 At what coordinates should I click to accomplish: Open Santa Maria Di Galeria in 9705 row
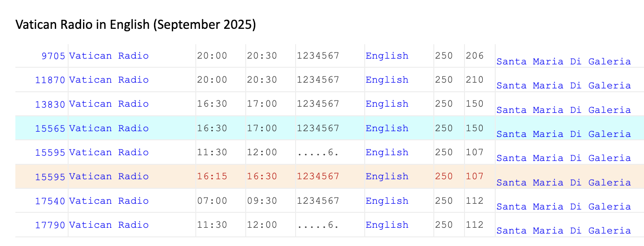563,61
